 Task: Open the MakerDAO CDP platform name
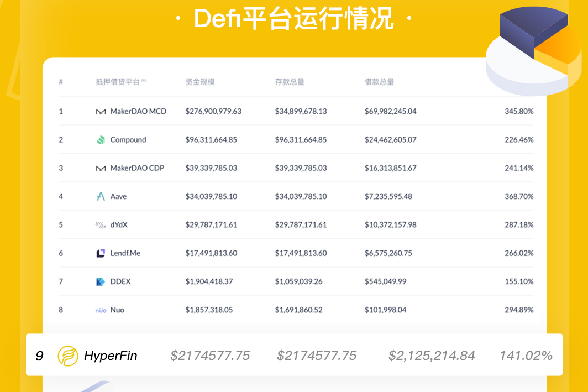(x=137, y=168)
